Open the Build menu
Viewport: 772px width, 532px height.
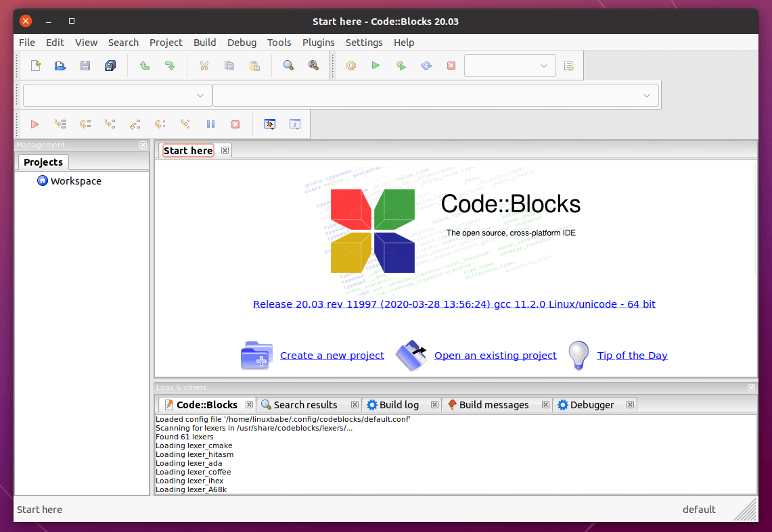pyautogui.click(x=204, y=42)
